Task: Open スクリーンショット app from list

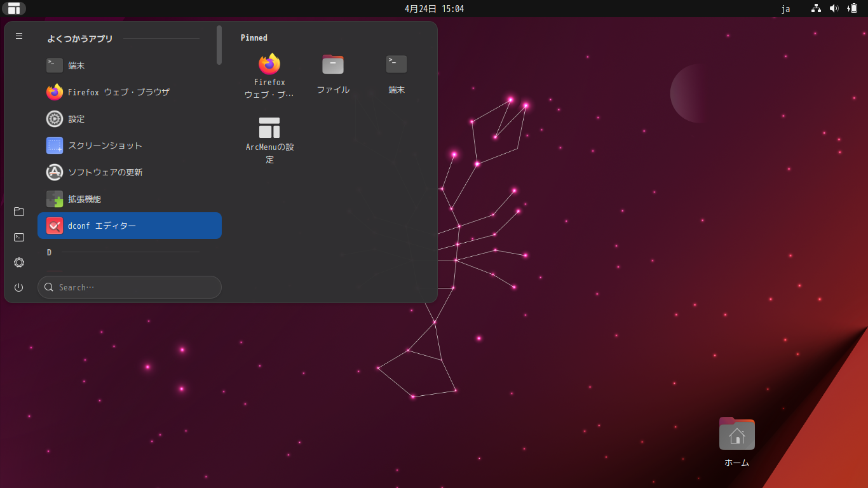Action: [130, 146]
